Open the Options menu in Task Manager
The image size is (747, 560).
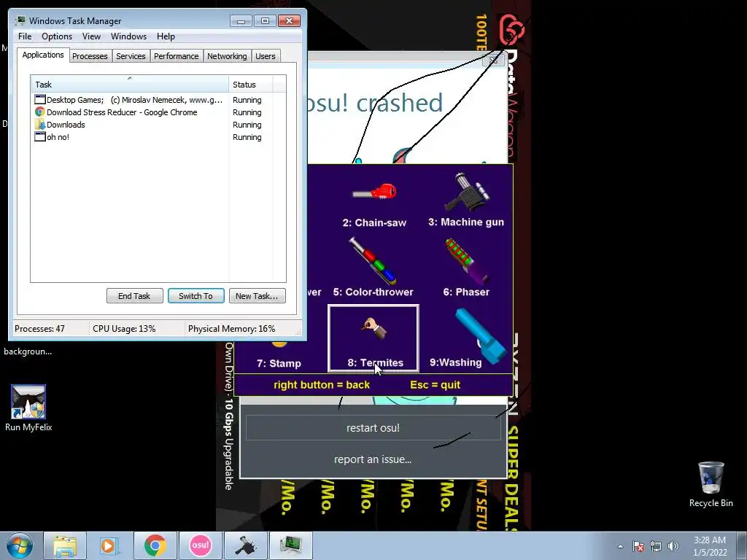point(57,36)
